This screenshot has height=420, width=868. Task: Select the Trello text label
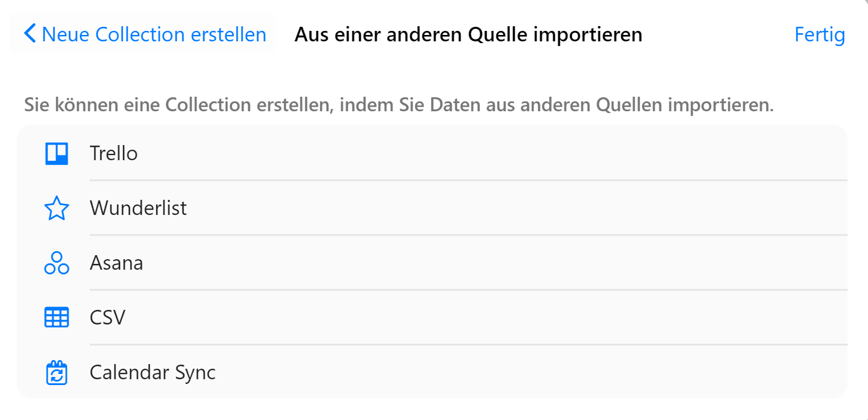(114, 153)
